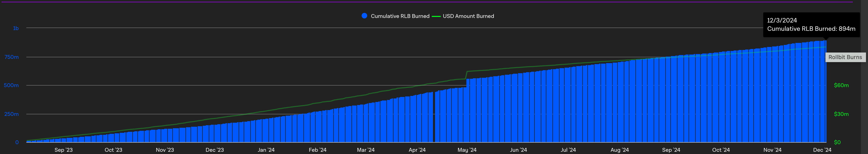Click the 12/3/2024 tooltip box
The width and height of the screenshot is (868, 154).
(811, 24)
